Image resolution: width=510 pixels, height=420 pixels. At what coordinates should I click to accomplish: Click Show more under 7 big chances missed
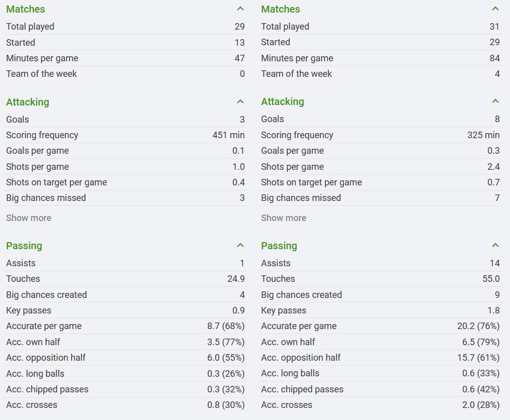click(x=284, y=218)
